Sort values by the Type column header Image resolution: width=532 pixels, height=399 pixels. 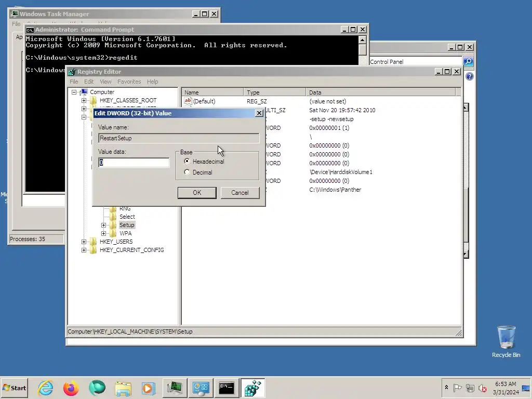pyautogui.click(x=274, y=92)
